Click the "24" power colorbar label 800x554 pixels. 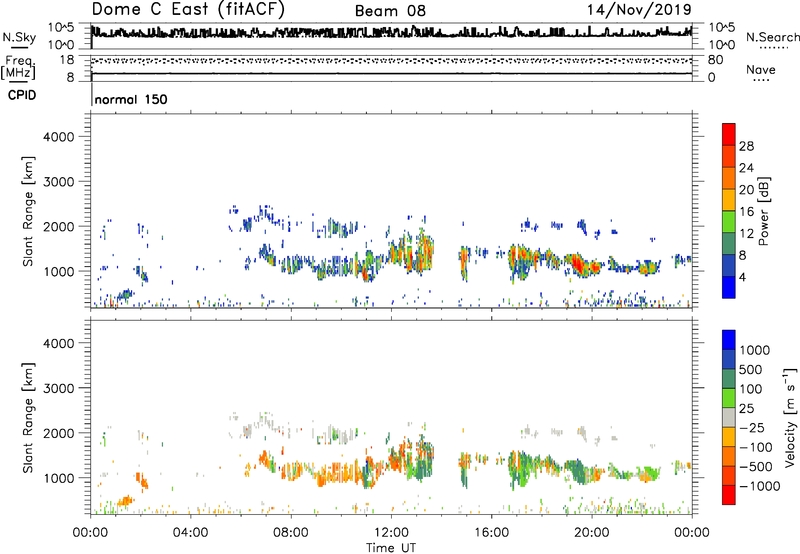click(x=746, y=168)
